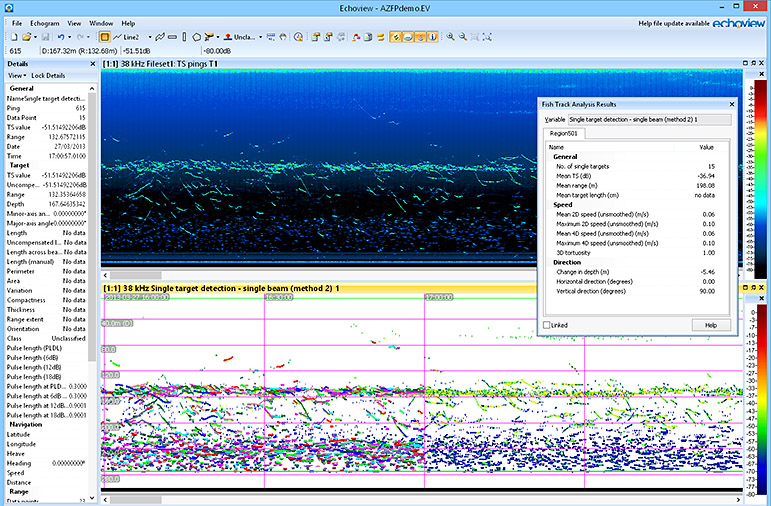
Task: Tick the Linked checkbox
Action: [546, 325]
